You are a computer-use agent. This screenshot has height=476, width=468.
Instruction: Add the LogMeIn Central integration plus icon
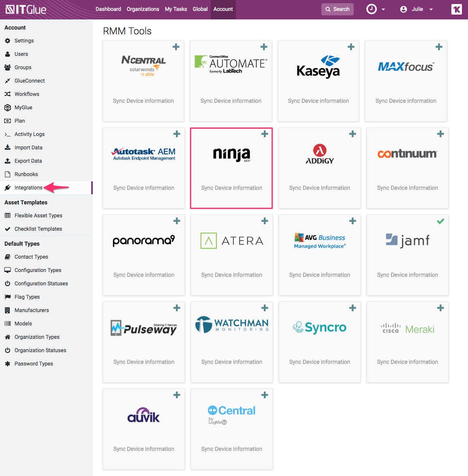tap(265, 395)
